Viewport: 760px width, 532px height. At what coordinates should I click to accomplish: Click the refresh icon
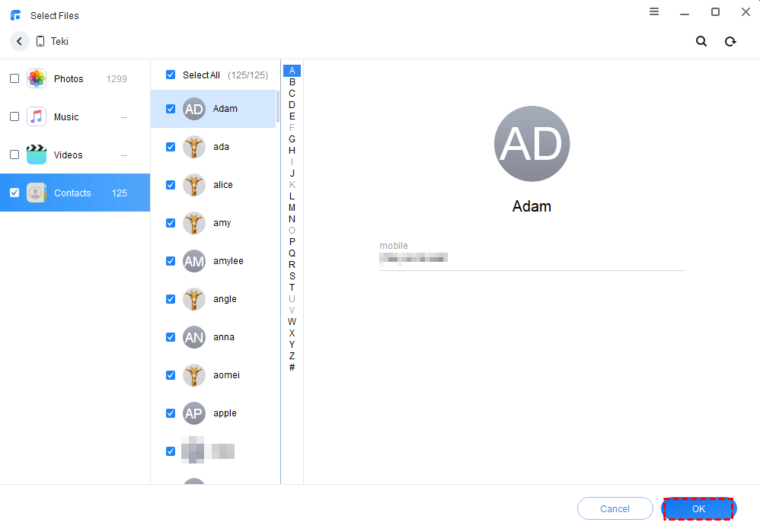pos(730,41)
